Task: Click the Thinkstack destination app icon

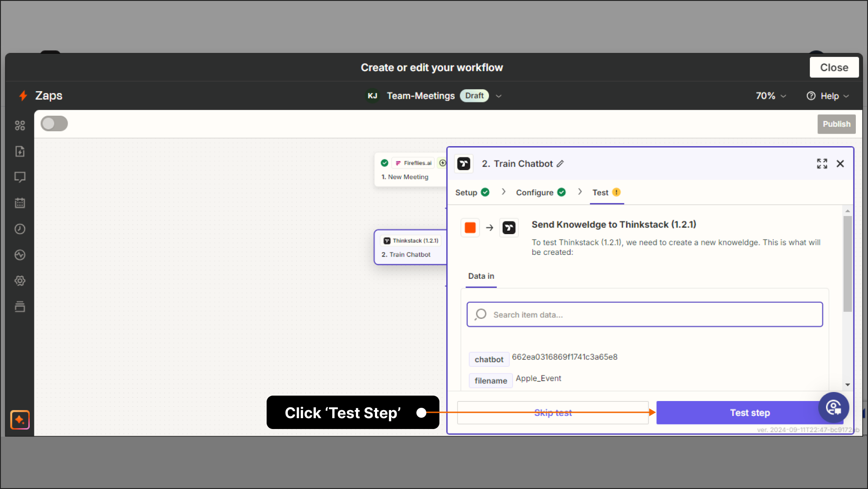Action: pos(509,228)
